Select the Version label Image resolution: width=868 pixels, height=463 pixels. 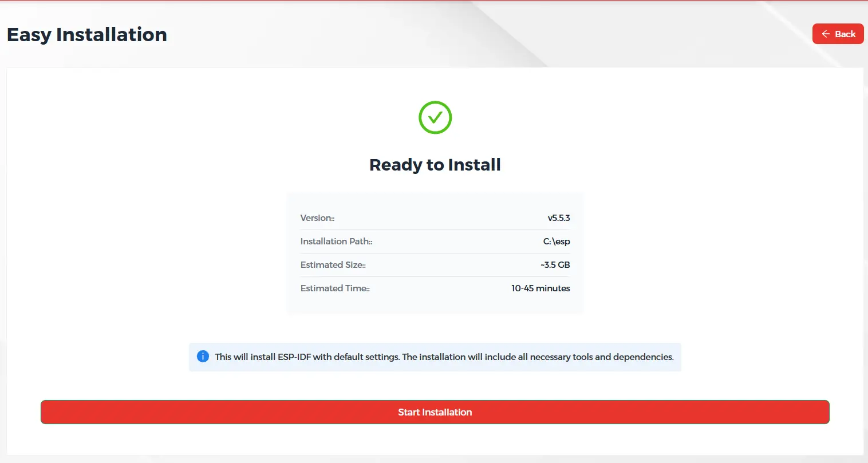click(317, 218)
